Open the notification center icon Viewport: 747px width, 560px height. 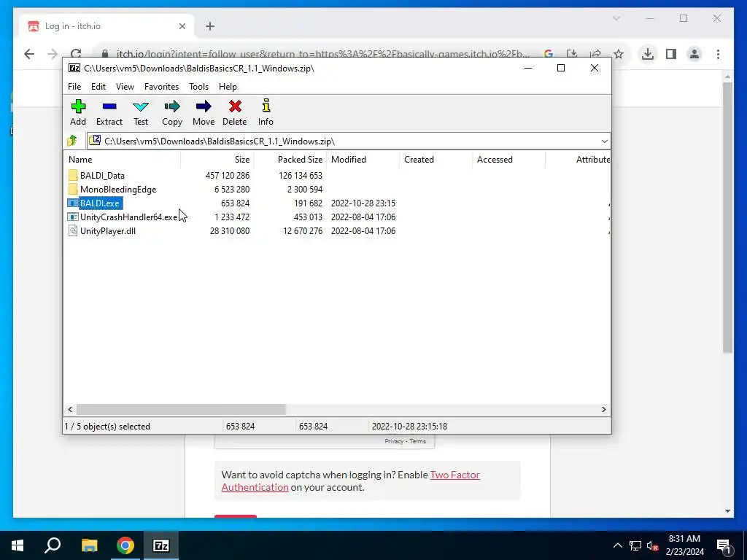pyautogui.click(x=723, y=545)
